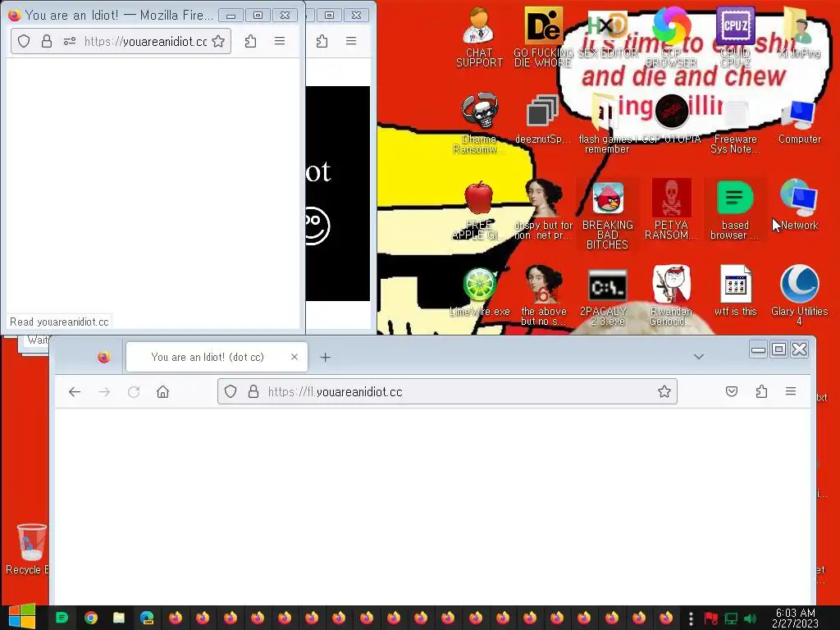
Task: Open the volume control in system tray
Action: pyautogui.click(x=751, y=619)
